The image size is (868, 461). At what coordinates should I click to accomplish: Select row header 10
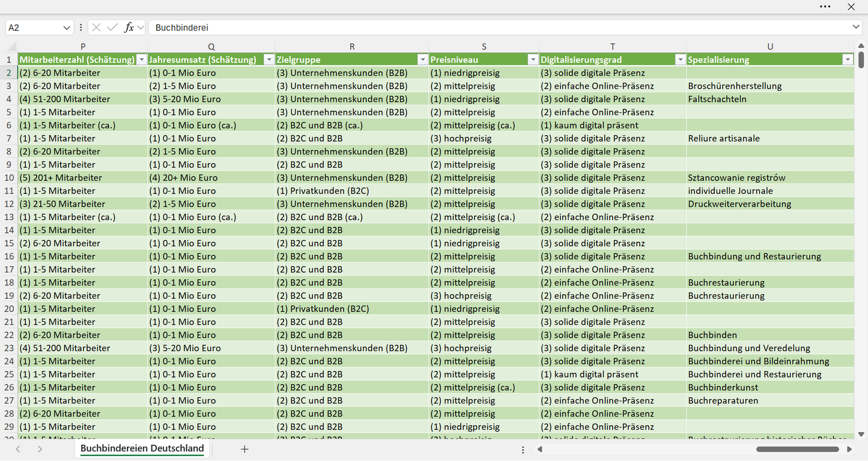(9, 178)
